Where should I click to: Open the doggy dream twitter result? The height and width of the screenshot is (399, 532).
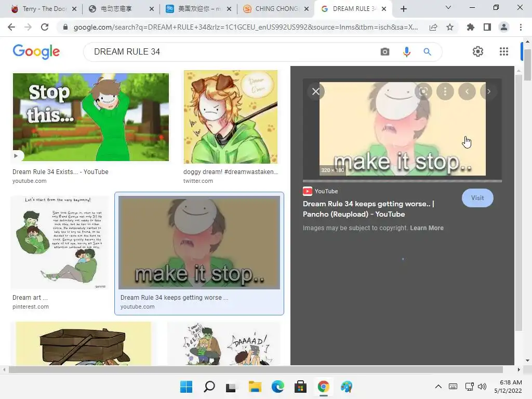[x=230, y=171]
